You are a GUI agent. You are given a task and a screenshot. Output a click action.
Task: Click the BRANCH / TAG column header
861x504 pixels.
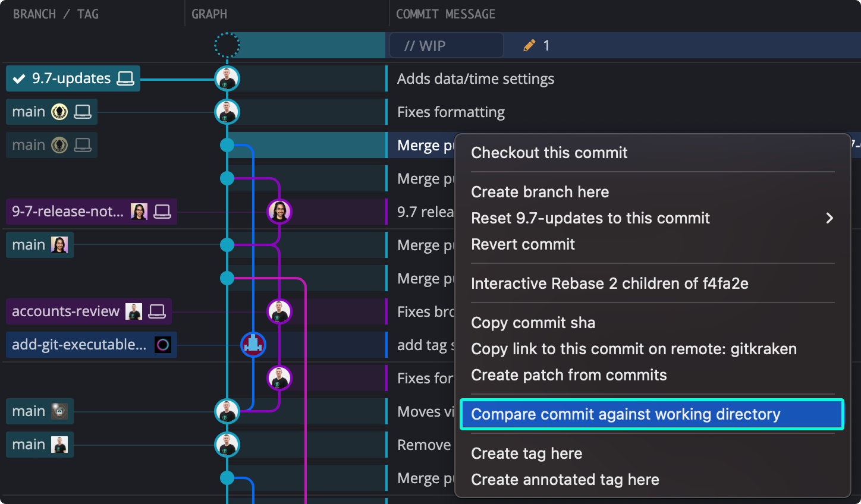[x=56, y=14]
